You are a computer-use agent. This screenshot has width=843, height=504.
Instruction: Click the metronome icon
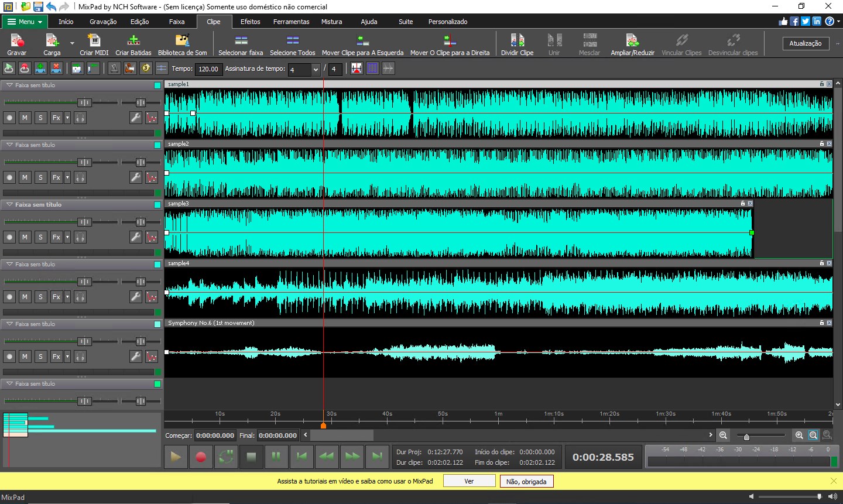[113, 68]
